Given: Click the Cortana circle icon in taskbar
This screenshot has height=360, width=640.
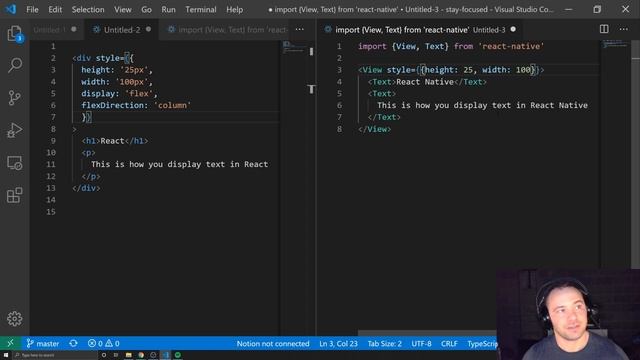Looking at the screenshot, I should coord(104,355).
